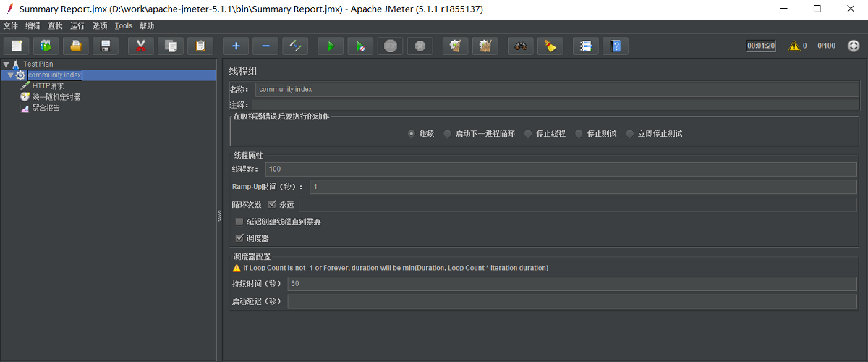Open Search with binoculars icon

(x=520, y=46)
